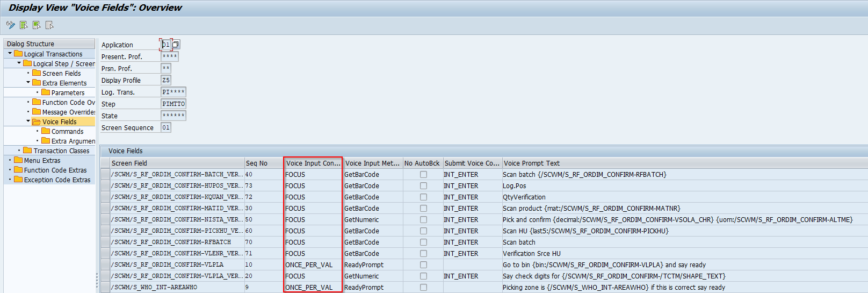Collapse the Extra Elements tree node
868x293 pixels.
click(28, 83)
